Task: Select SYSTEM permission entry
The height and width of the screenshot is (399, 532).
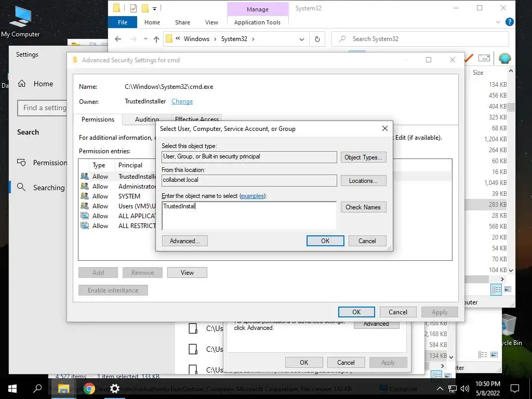Action: tap(118, 196)
